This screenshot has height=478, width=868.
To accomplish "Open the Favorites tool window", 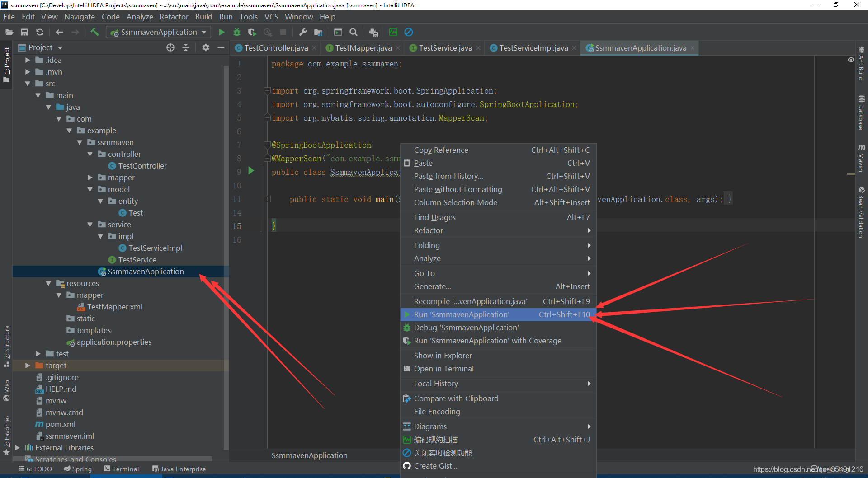I will point(6,435).
